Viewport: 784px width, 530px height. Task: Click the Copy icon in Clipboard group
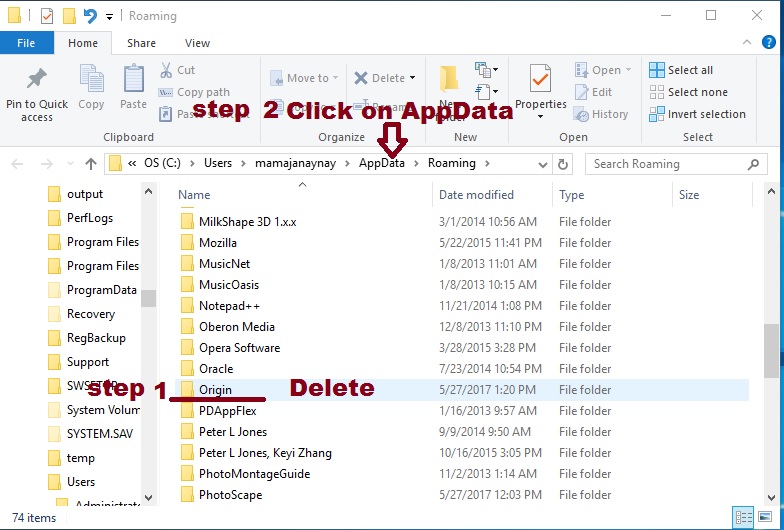[92, 79]
